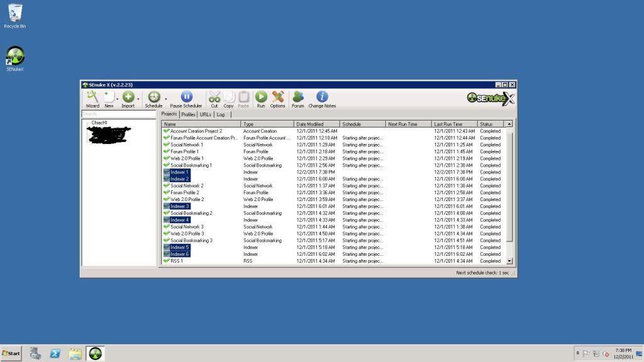Create a New project
The image size is (644, 362).
(x=108, y=99)
